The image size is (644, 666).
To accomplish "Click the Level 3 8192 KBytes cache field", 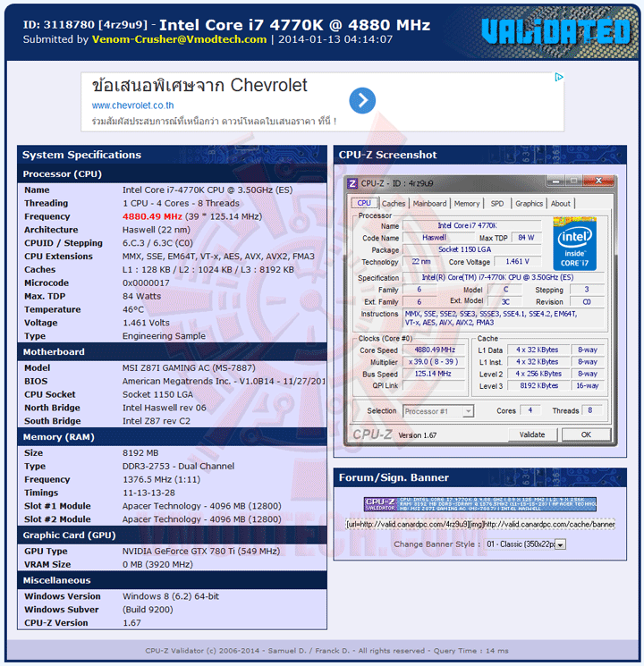I will pos(538,385).
